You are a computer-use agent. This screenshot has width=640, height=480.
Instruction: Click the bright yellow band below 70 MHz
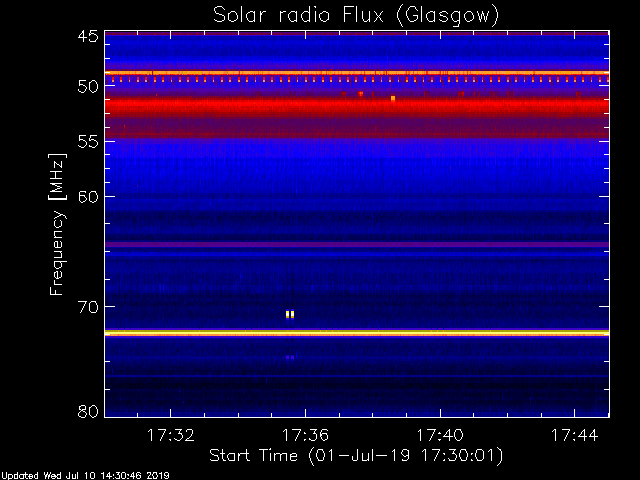coord(357,333)
